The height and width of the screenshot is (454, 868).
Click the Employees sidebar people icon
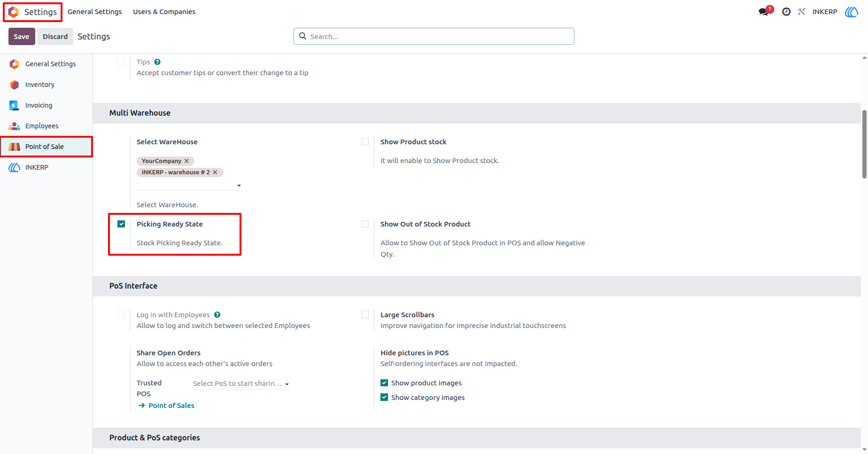click(x=15, y=126)
